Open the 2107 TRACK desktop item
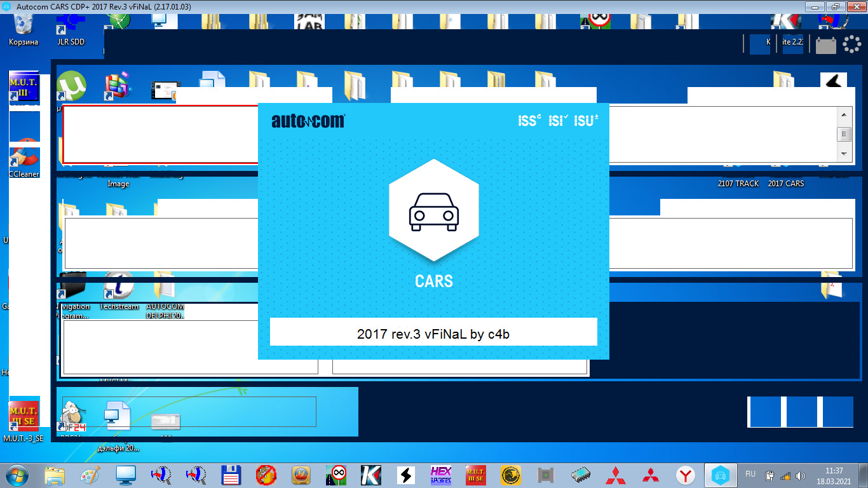Viewport: 868px width, 488px height. 738,183
